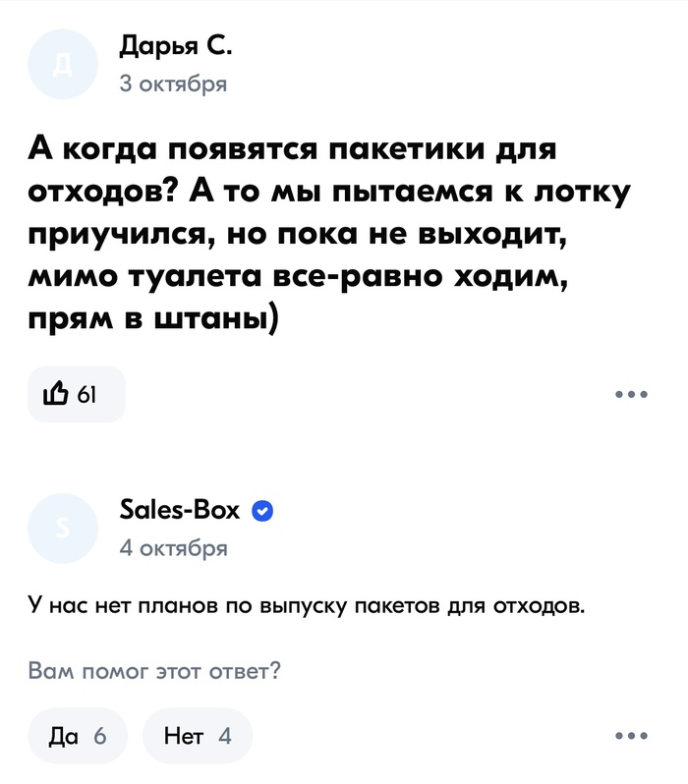Click the count 6 beside Да
The image size is (688, 784).
pyautogui.click(x=100, y=736)
